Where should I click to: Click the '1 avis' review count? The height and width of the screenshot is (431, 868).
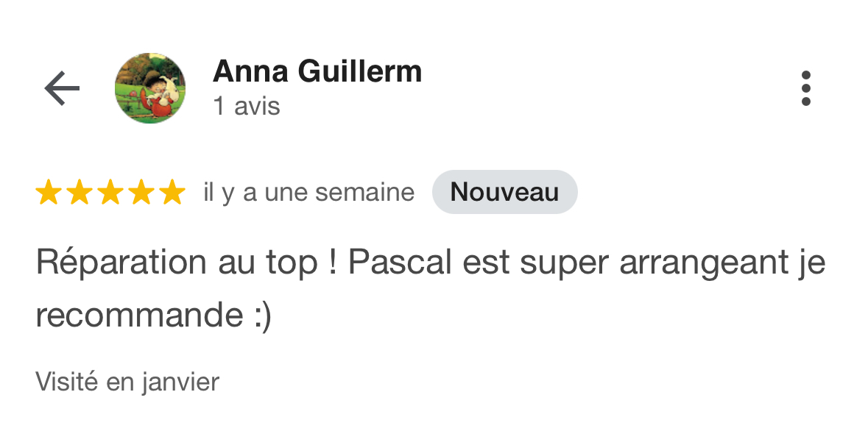[247, 106]
